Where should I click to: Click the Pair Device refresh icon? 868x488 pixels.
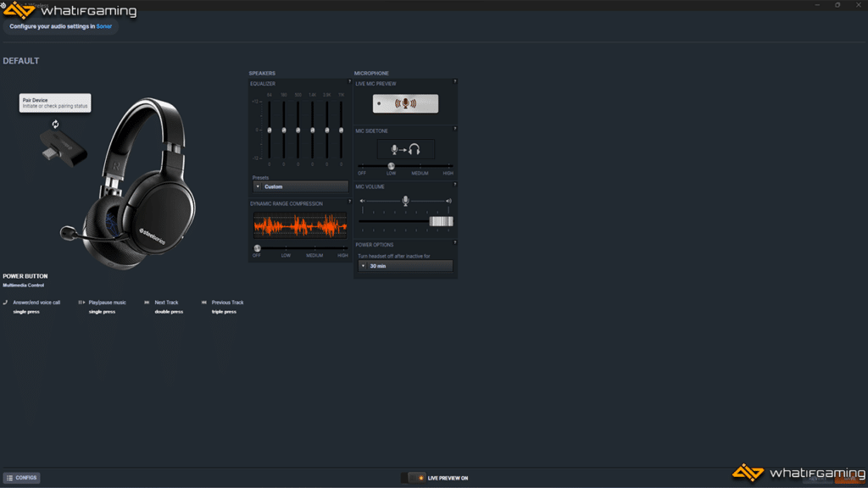[55, 125]
